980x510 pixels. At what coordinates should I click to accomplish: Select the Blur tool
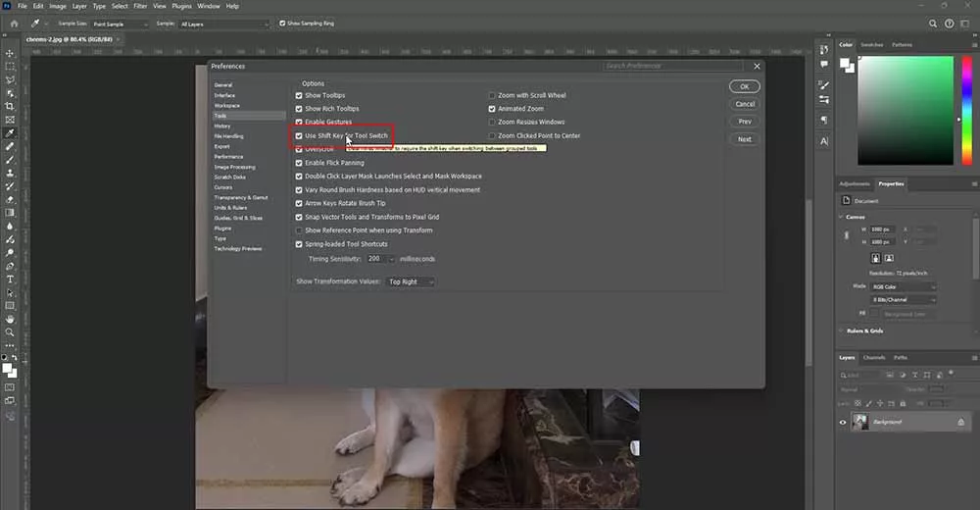(10, 226)
